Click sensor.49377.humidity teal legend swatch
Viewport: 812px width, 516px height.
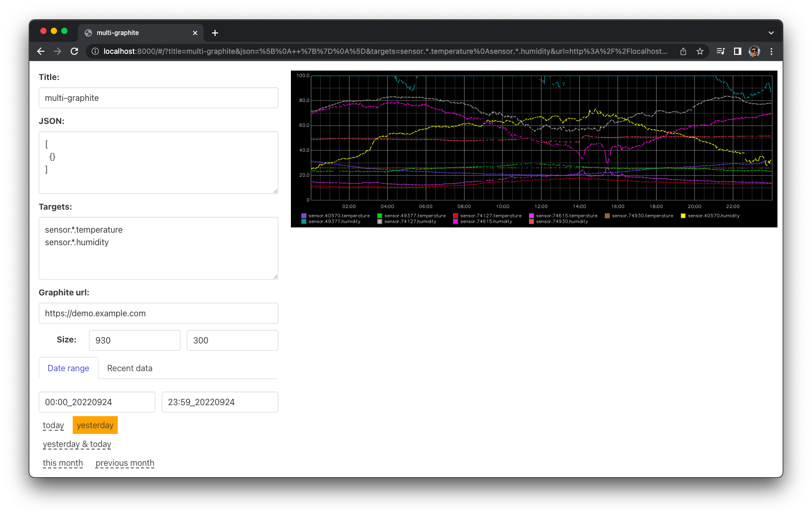[x=304, y=222]
